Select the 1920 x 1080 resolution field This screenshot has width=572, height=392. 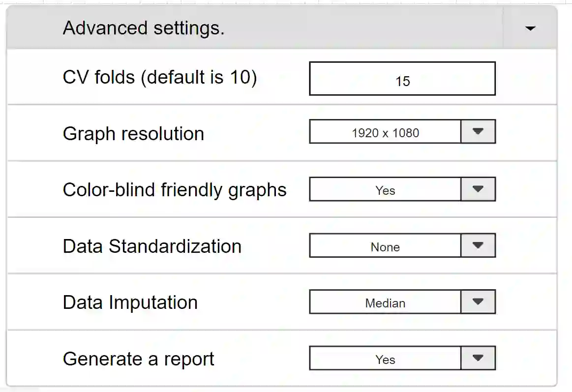[385, 132]
